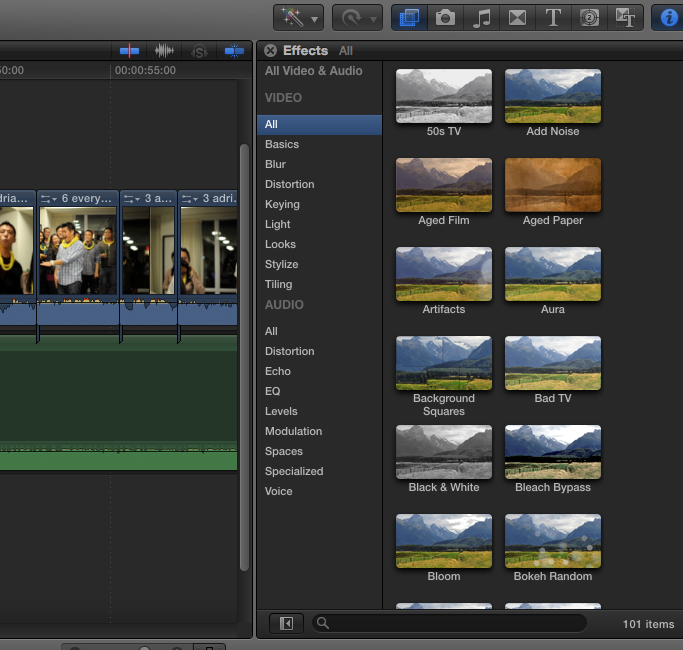Toggle audio skimming waveform button
The width and height of the screenshot is (683, 650).
tap(164, 51)
